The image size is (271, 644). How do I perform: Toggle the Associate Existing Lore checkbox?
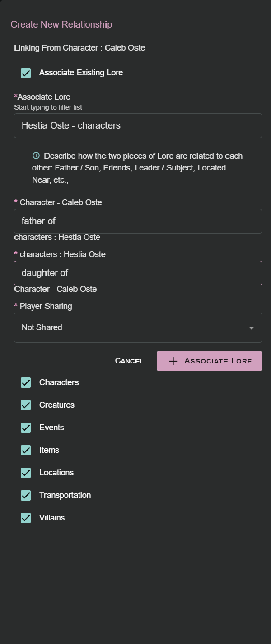click(26, 72)
